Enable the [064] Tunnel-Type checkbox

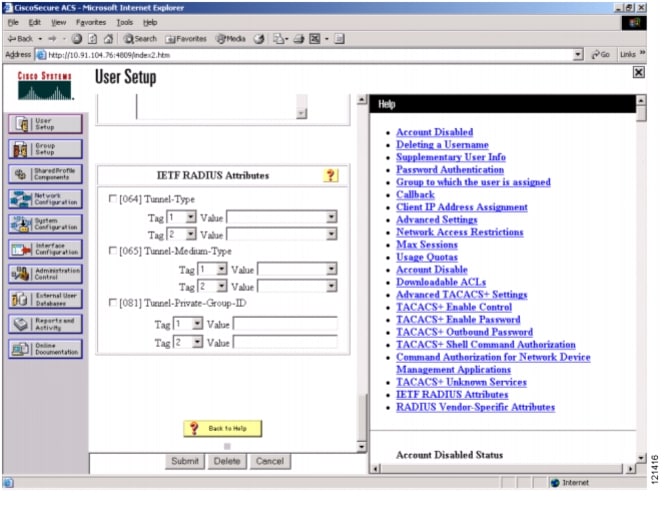point(113,198)
